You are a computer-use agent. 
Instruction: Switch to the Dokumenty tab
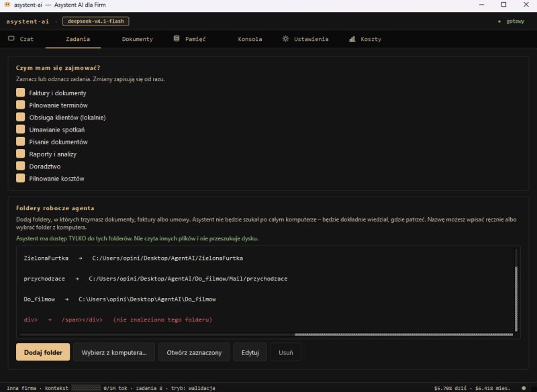pyautogui.click(x=138, y=39)
